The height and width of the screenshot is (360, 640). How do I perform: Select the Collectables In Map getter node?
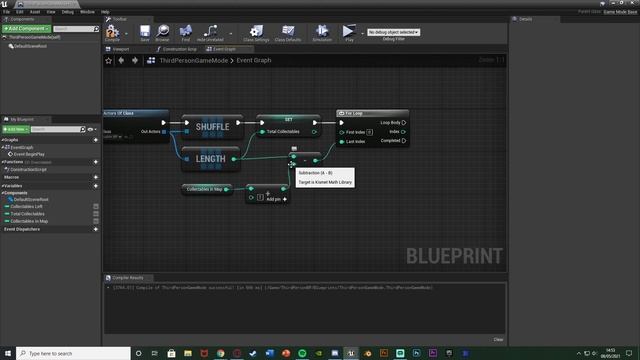click(x=207, y=189)
